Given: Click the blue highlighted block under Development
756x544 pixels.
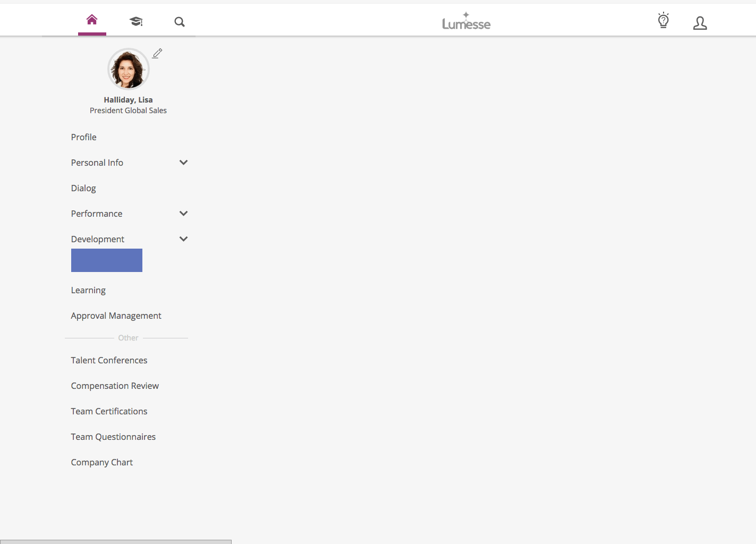Looking at the screenshot, I should tap(107, 260).
